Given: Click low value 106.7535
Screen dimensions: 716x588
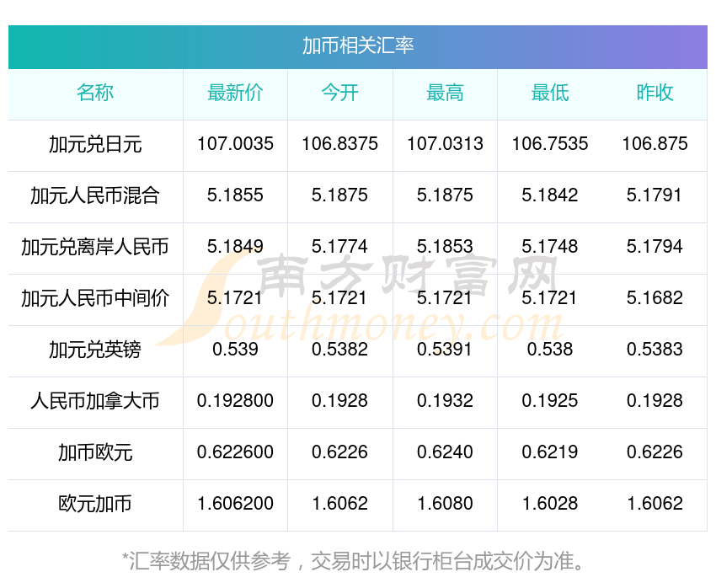Looking at the screenshot, I should coord(550,144).
